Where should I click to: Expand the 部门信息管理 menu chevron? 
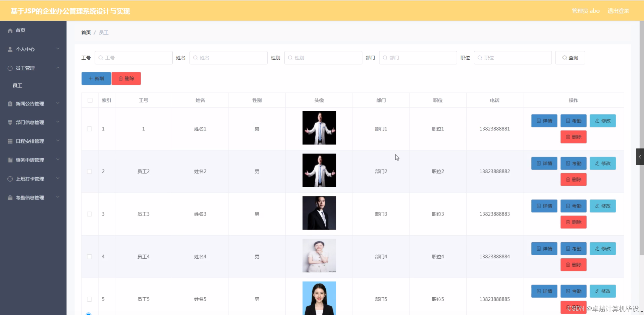point(57,122)
